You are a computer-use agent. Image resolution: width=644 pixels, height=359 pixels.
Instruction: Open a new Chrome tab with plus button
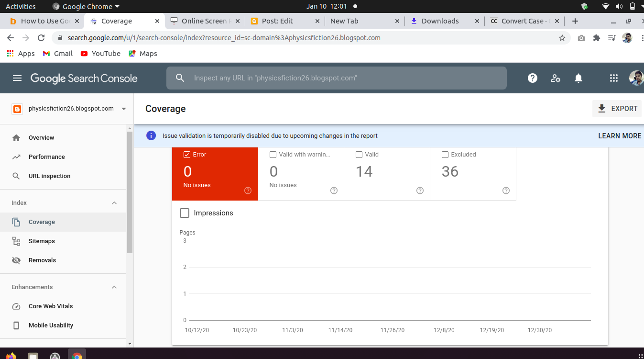pos(575,21)
